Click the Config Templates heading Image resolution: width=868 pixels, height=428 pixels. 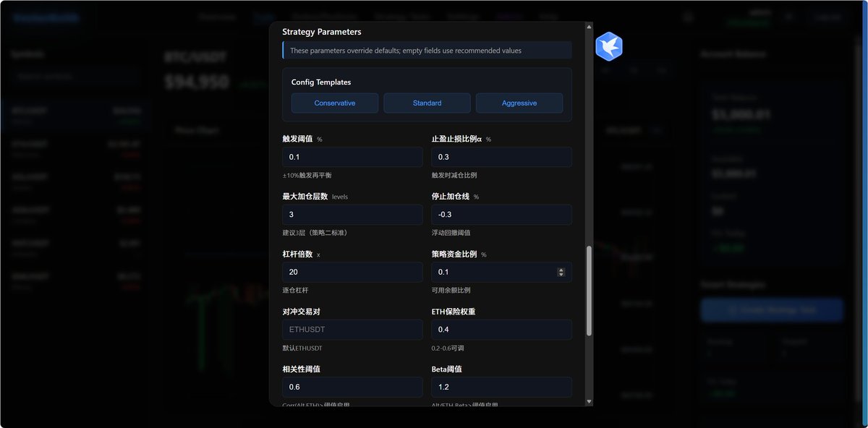point(321,82)
